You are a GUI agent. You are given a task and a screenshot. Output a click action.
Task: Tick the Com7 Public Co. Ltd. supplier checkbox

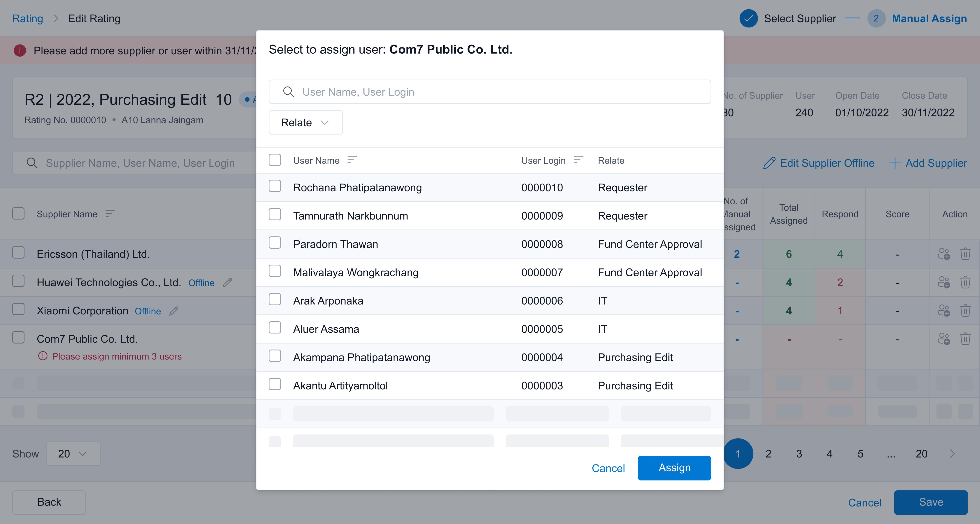click(x=18, y=338)
